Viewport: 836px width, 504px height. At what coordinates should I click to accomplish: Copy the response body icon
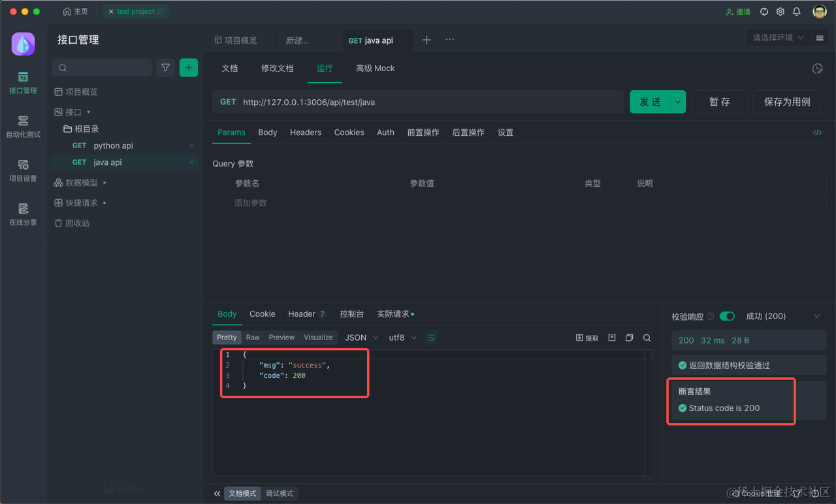coord(630,338)
